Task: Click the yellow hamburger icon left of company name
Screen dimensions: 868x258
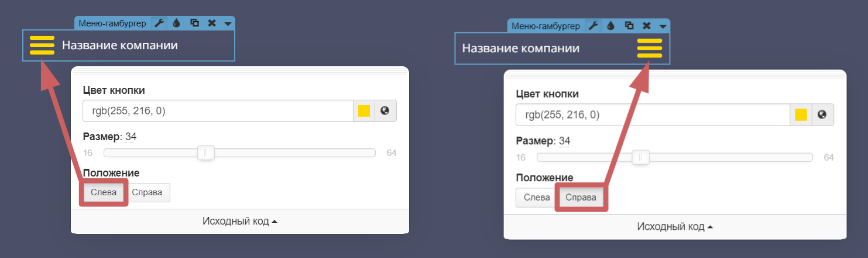Action: pyautogui.click(x=42, y=45)
